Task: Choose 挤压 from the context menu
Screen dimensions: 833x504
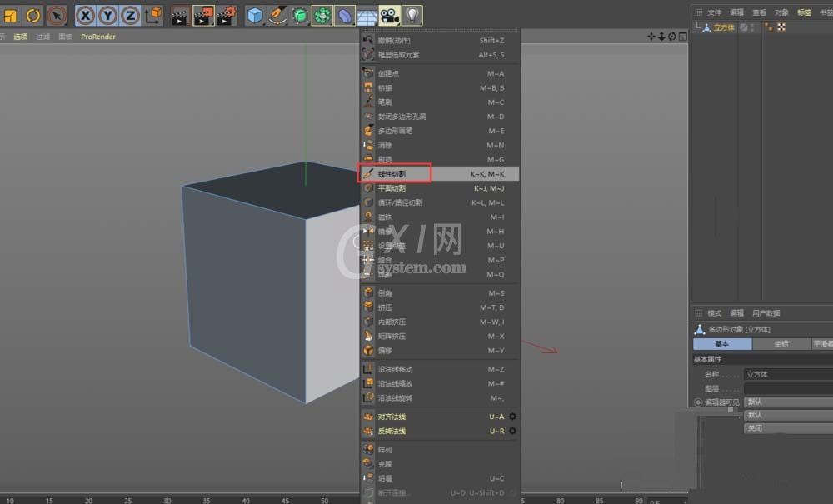Action: (439, 307)
